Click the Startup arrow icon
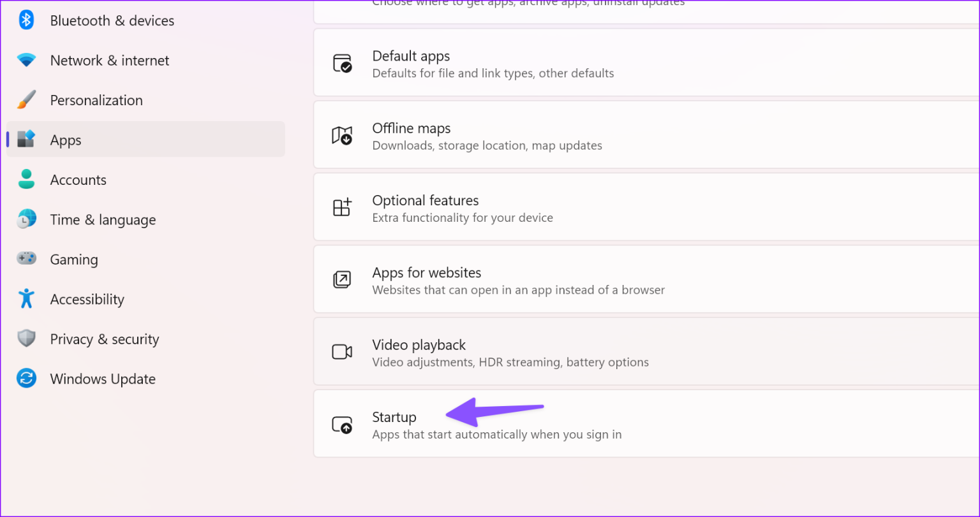 point(343,425)
